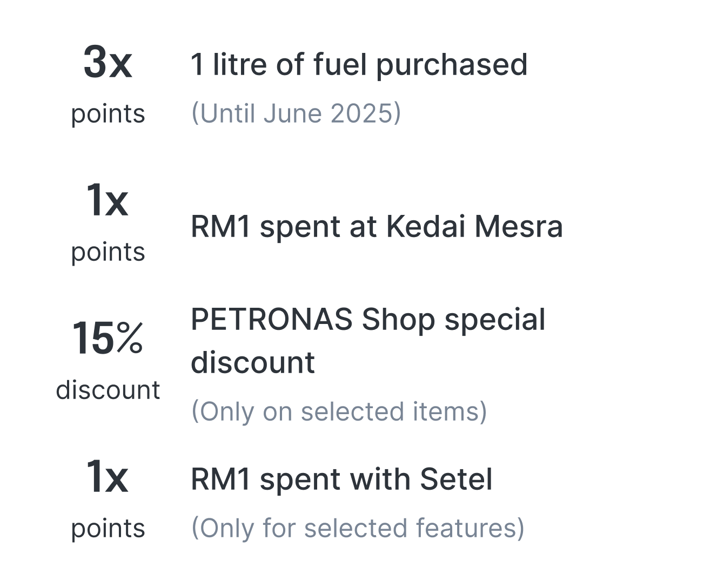Screen dimensions: 724x588
Task: Click the word Setel
Action: 456,479
